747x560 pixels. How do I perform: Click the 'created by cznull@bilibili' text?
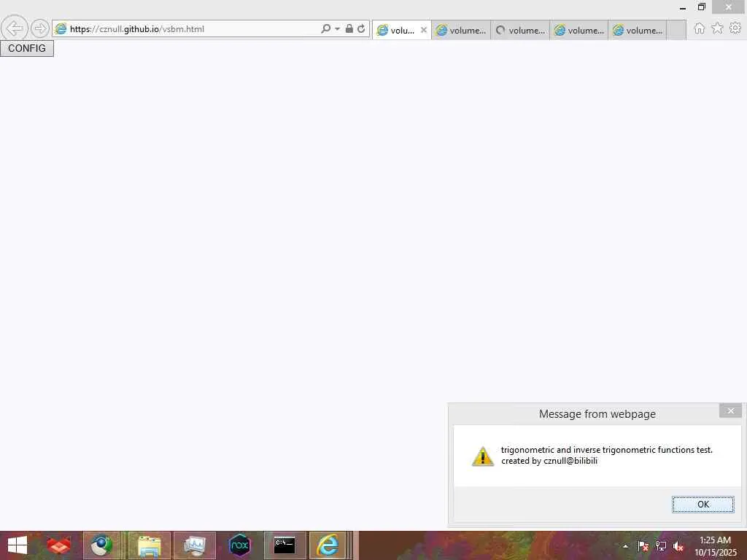(549, 461)
